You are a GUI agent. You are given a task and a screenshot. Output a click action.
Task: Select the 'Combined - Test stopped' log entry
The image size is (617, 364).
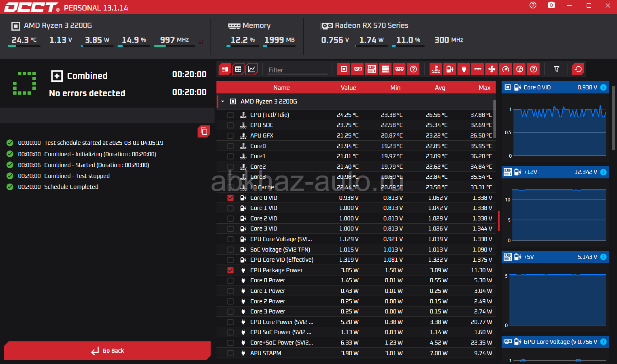click(x=77, y=176)
